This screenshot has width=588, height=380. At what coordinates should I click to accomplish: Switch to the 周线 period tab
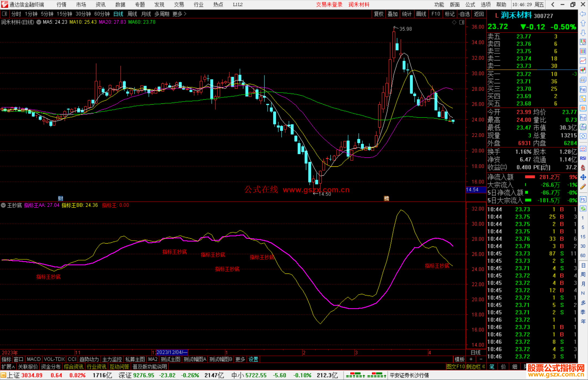(132, 14)
